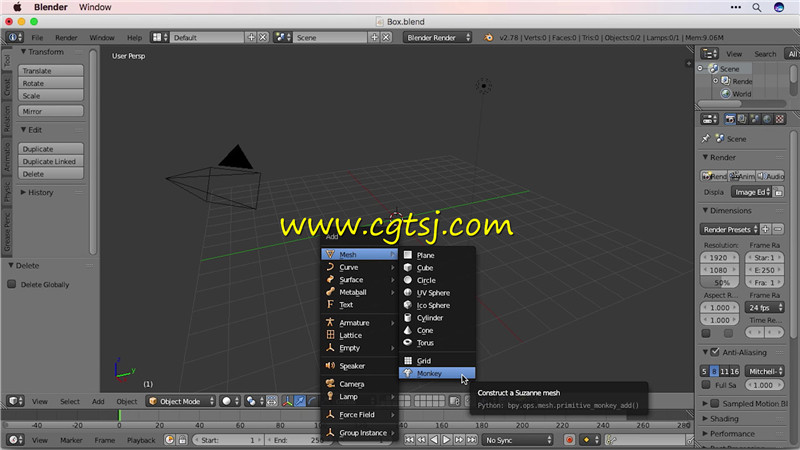Click the Ico Sphere mesh icon
This screenshot has width=800, height=450.
[408, 305]
